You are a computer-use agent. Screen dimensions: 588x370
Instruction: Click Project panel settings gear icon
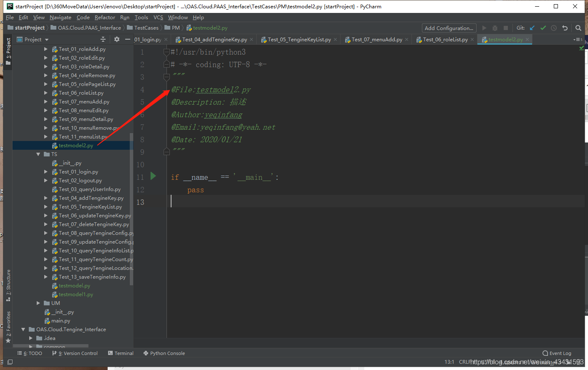click(x=116, y=39)
